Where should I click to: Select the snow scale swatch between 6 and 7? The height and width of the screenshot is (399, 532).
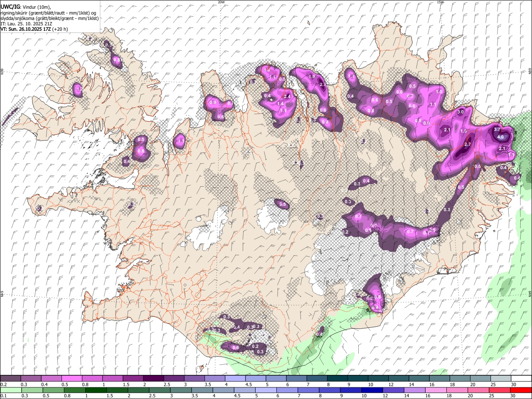tap(296, 379)
